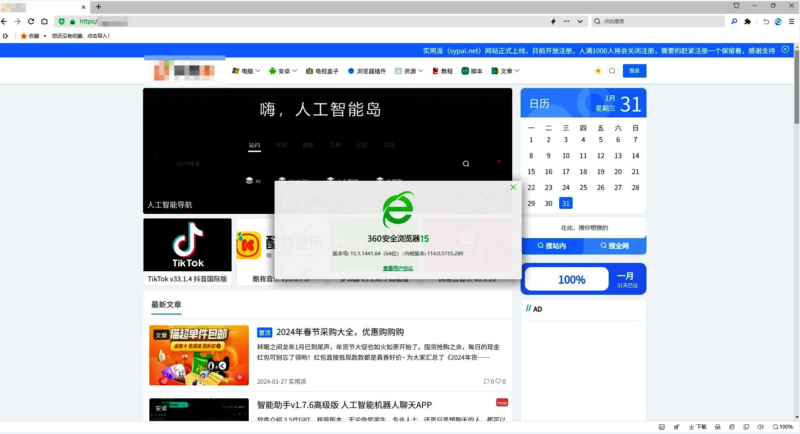
Task: Click the blue magnifier search tool icon
Action: click(734, 21)
